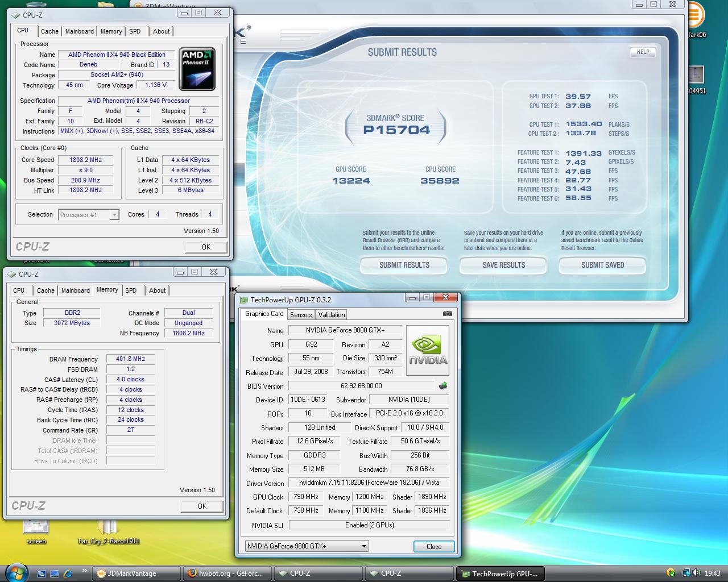Click the Memory Size 3072 MBytes value

pos(72,323)
